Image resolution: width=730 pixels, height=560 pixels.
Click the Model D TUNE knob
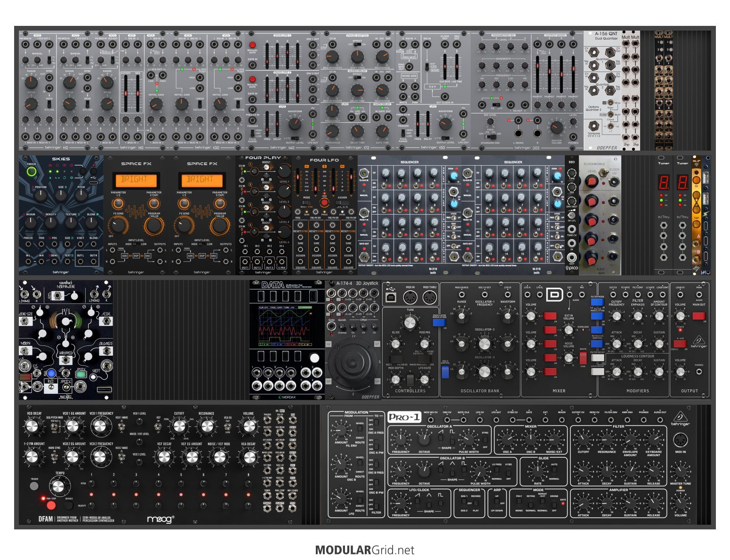410,323
